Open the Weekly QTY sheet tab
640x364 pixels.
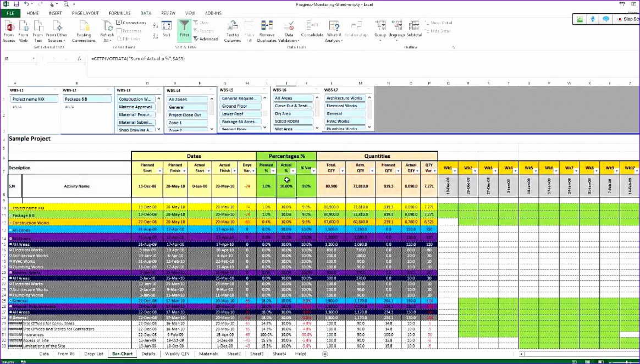click(177, 354)
